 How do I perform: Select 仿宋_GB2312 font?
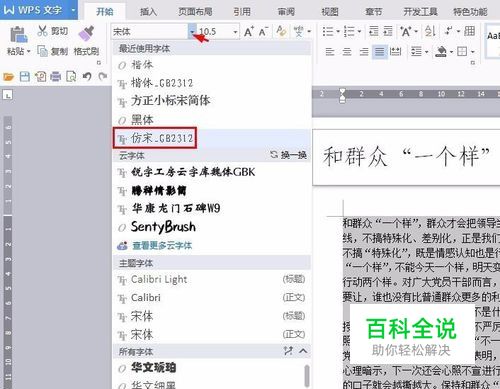pyautogui.click(x=211, y=138)
